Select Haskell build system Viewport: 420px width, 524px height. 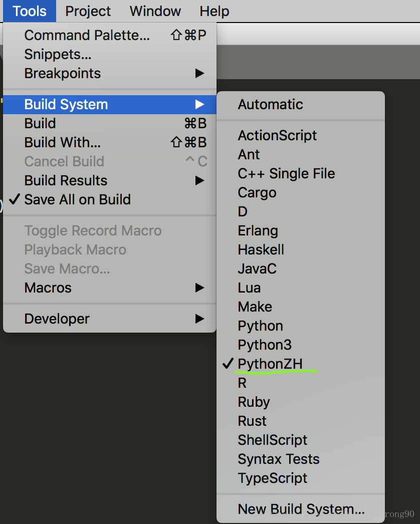pos(301,249)
